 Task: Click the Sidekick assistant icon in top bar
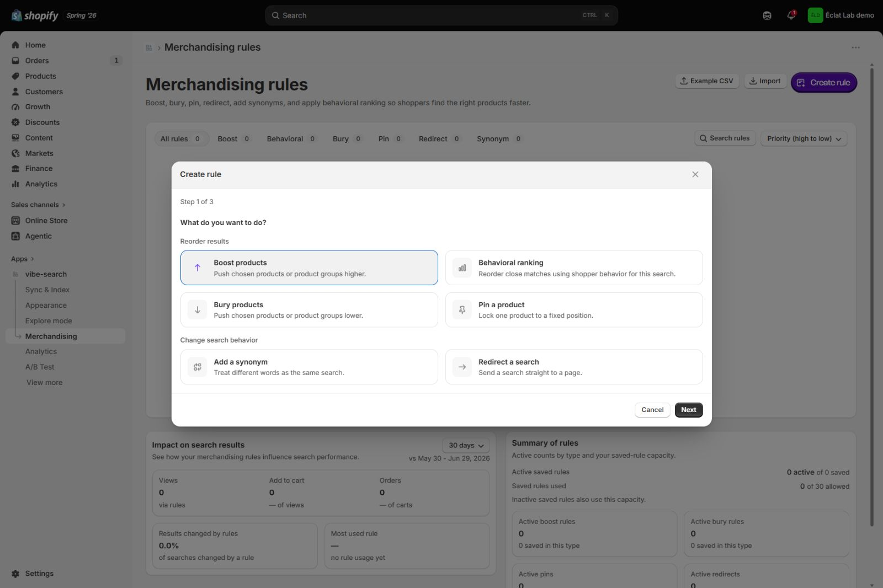(x=767, y=15)
